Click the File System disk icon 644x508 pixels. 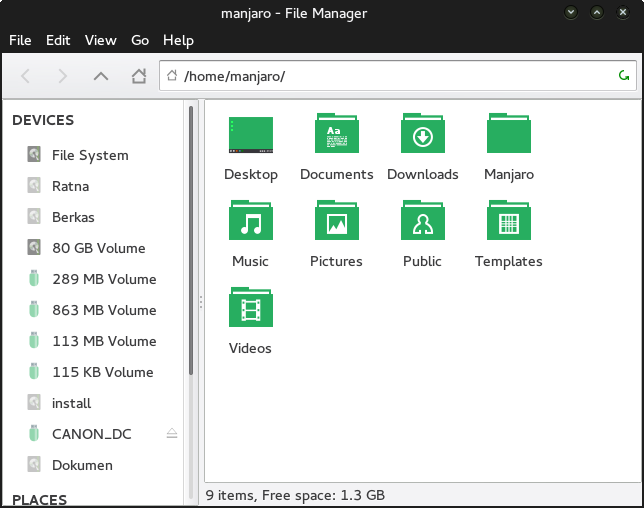click(34, 154)
